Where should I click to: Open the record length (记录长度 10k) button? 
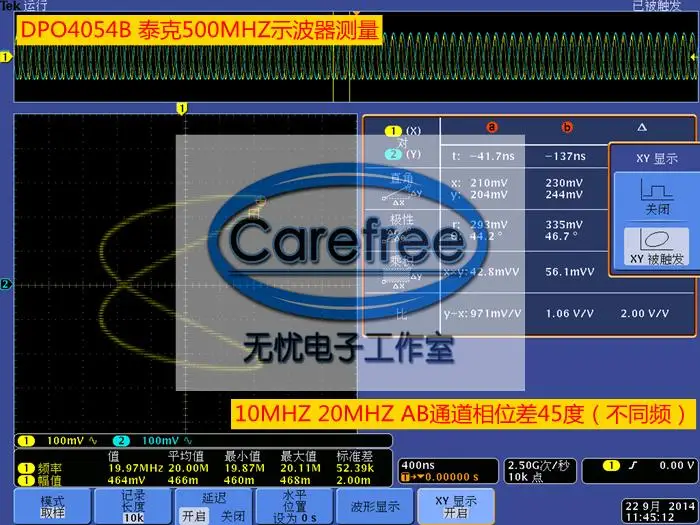(133, 506)
